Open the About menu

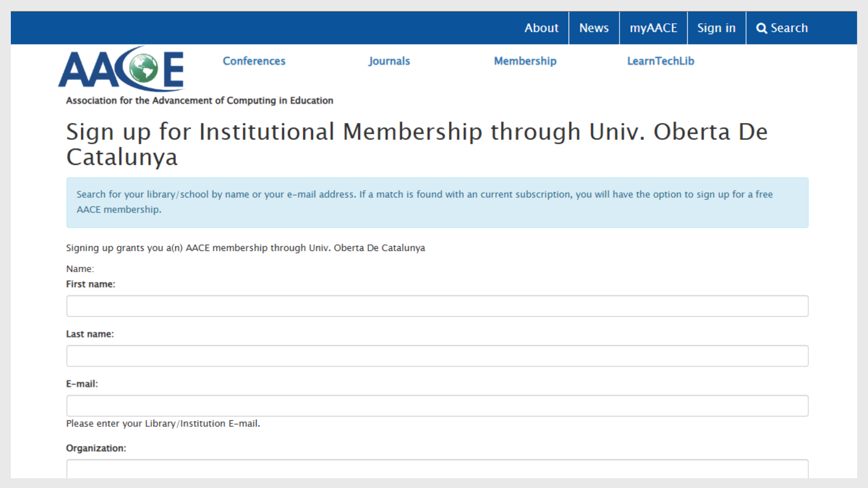pos(541,28)
